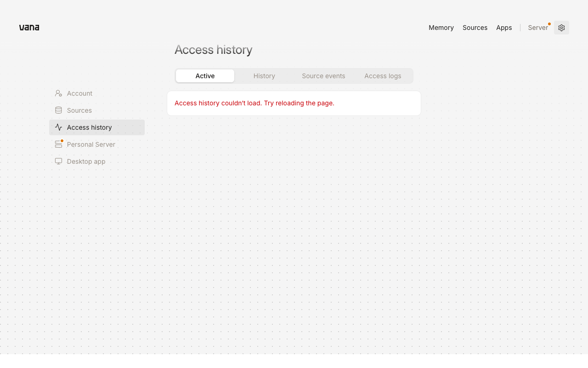The width and height of the screenshot is (588, 368).
Task: Open Server in top navigation
Action: (x=538, y=28)
